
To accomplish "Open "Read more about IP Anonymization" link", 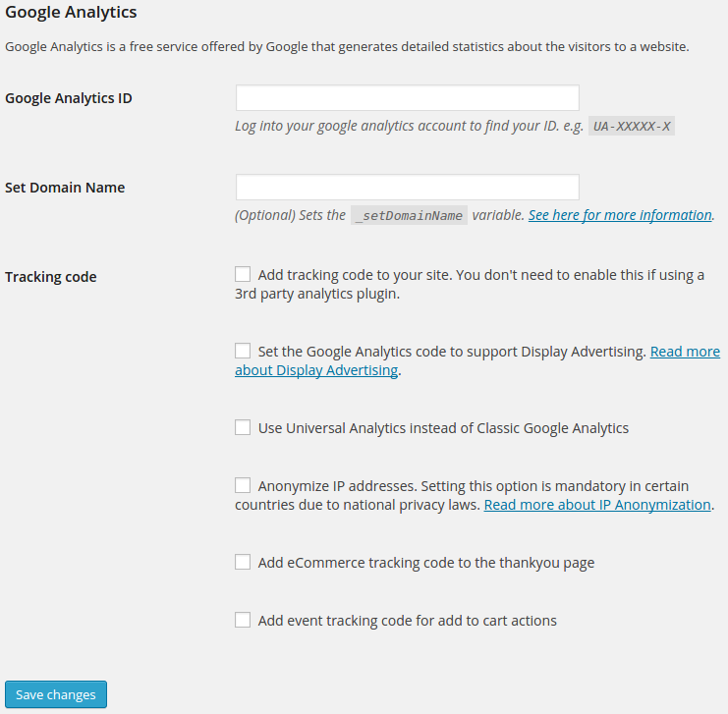I will click(597, 505).
